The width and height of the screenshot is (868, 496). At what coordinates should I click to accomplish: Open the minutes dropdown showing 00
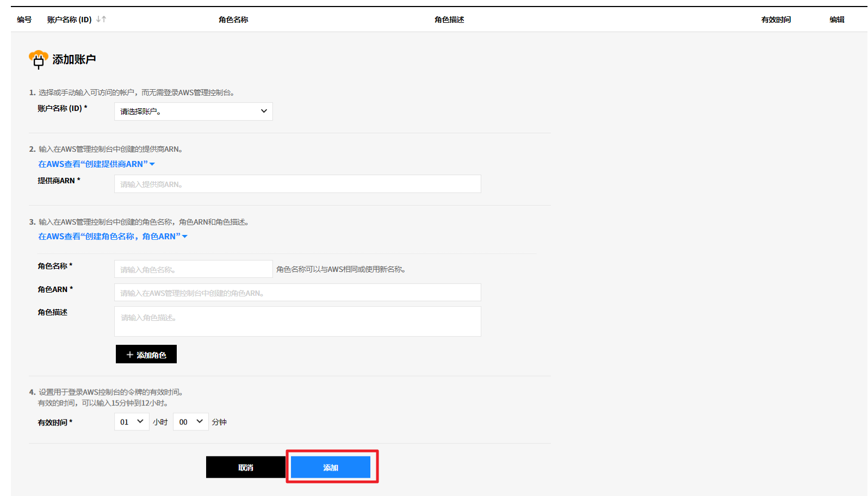coord(190,421)
